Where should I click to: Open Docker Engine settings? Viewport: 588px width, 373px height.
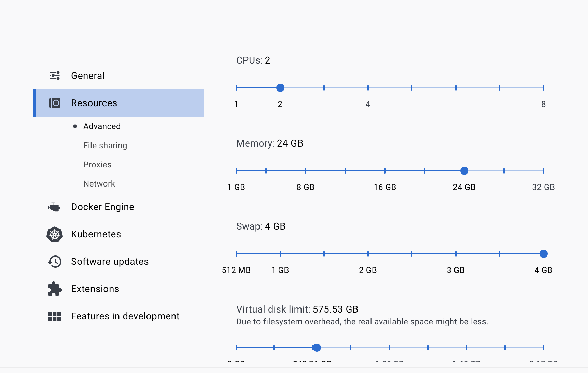(x=118, y=207)
